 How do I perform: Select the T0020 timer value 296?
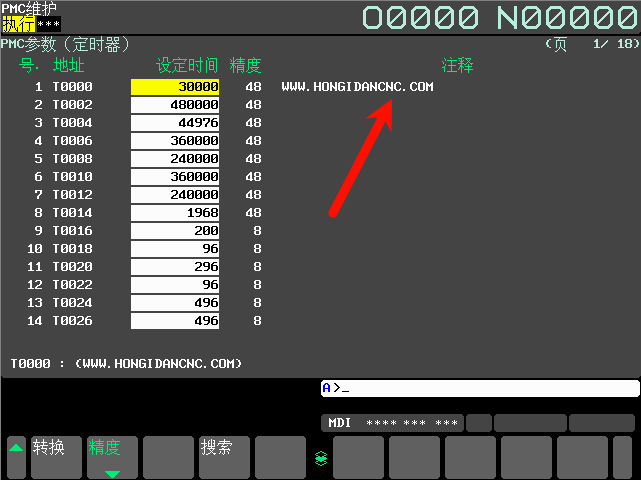tap(175, 267)
